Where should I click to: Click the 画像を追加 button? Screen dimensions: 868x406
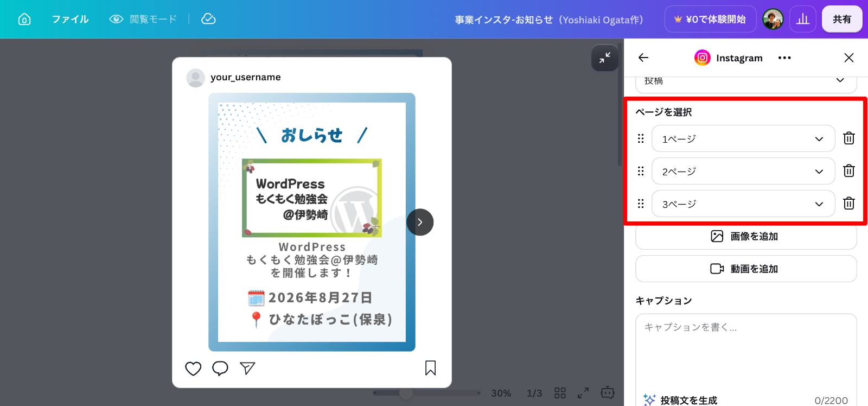[x=746, y=236]
